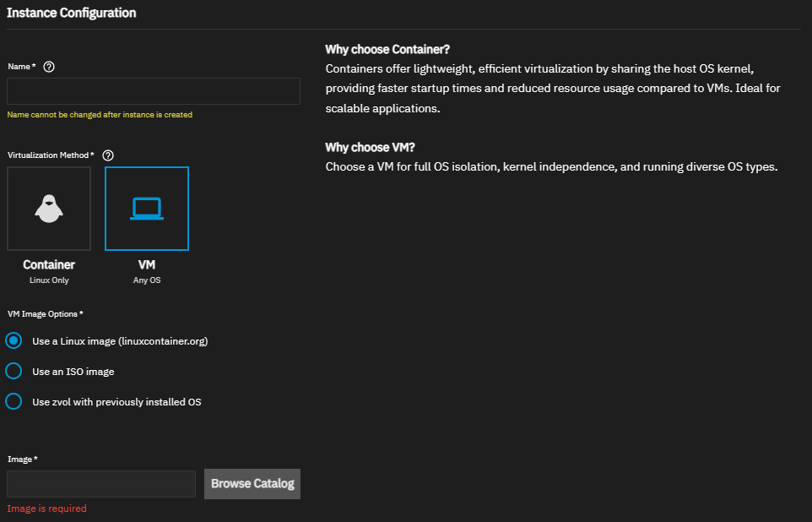Viewport: 812px width, 522px height.
Task: Click the 'Image is required' error message
Action: (46, 508)
